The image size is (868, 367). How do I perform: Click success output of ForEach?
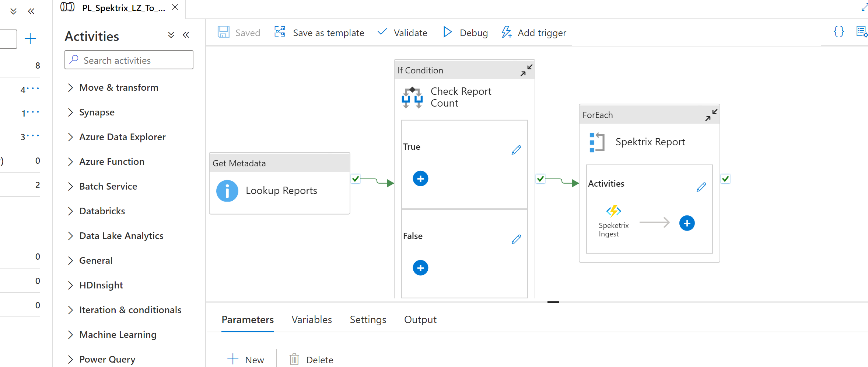click(x=725, y=179)
